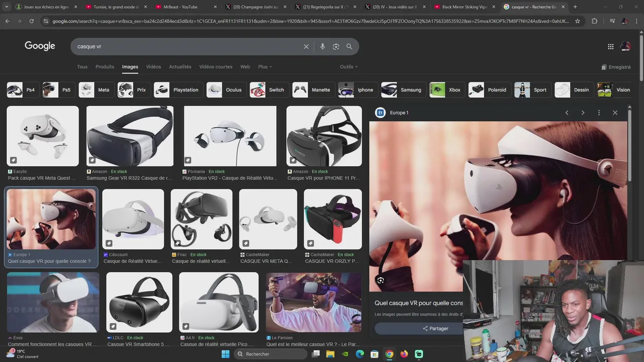Image resolution: width=644 pixels, height=362 pixels.
Task: Filter images by Meta chip
Action: [96, 90]
